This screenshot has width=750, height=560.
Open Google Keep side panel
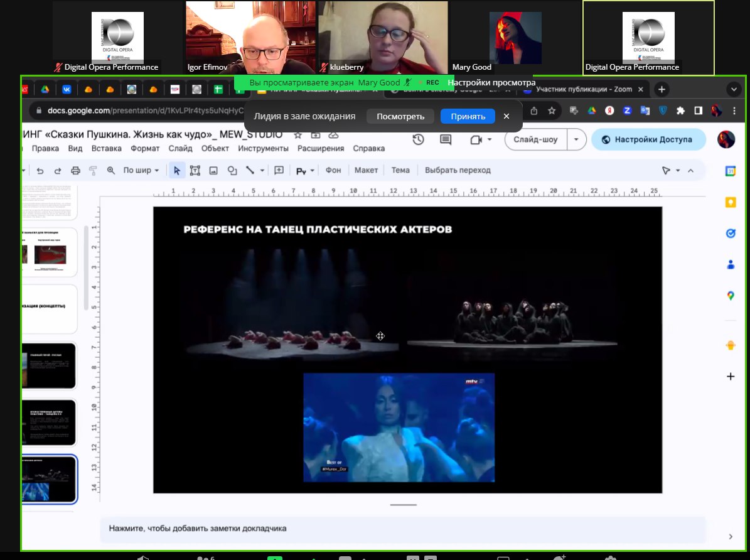731,202
